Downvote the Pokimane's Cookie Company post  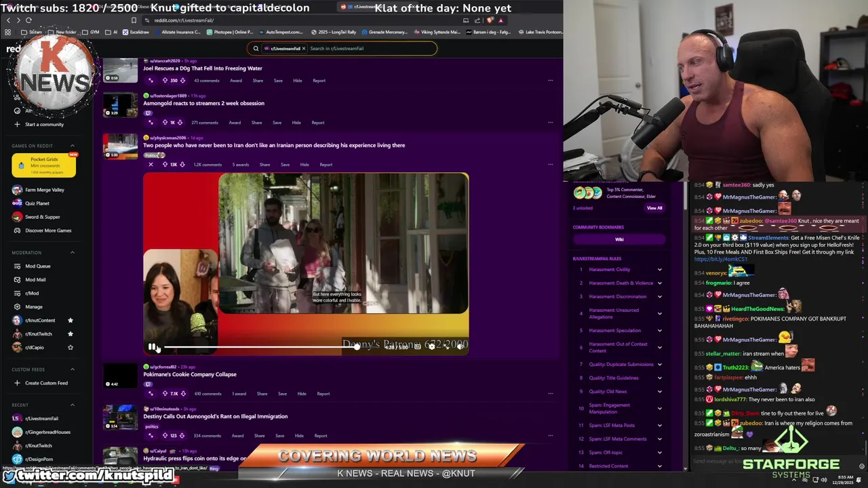[183, 394]
